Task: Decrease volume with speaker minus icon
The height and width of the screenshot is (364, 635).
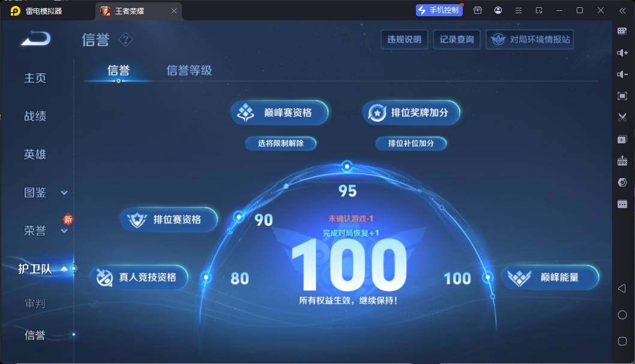Action: coord(622,74)
